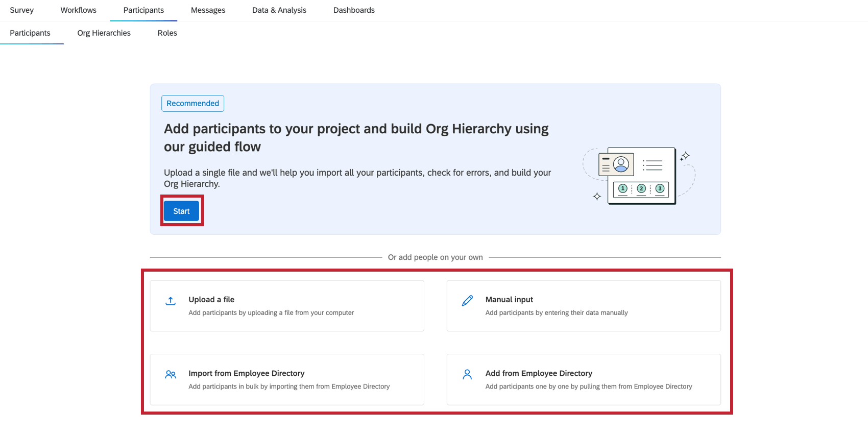Image resolution: width=868 pixels, height=434 pixels.
Task: Switch to the Roles sub-tab
Action: click(x=167, y=33)
